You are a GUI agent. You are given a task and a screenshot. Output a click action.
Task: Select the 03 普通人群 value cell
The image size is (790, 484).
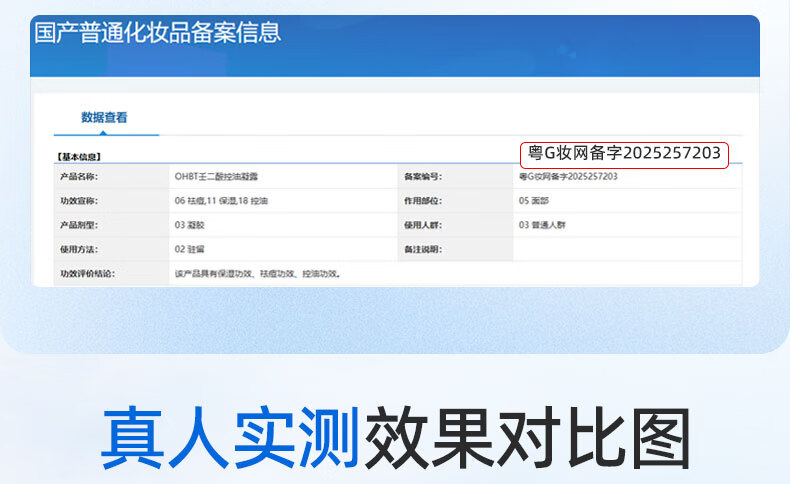543,225
